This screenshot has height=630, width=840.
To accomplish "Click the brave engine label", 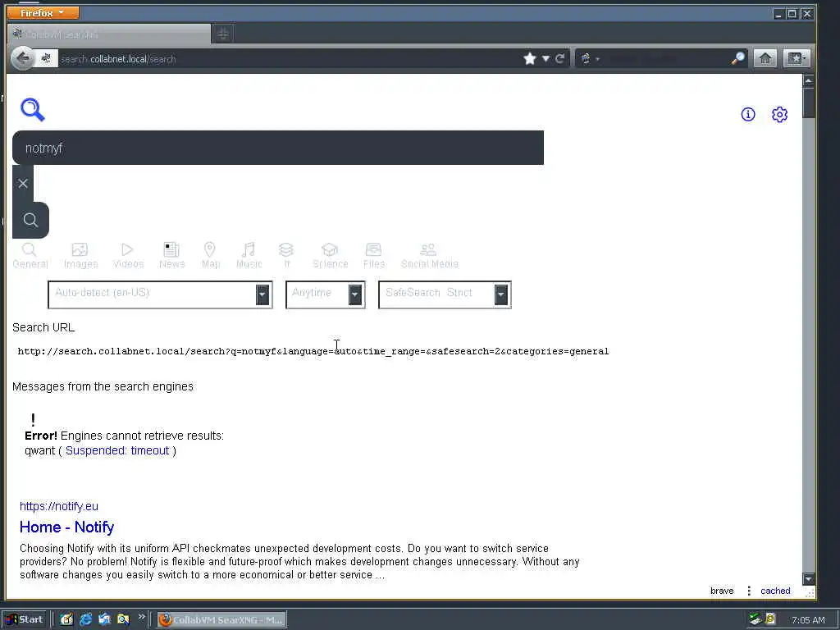I will click(x=722, y=591).
